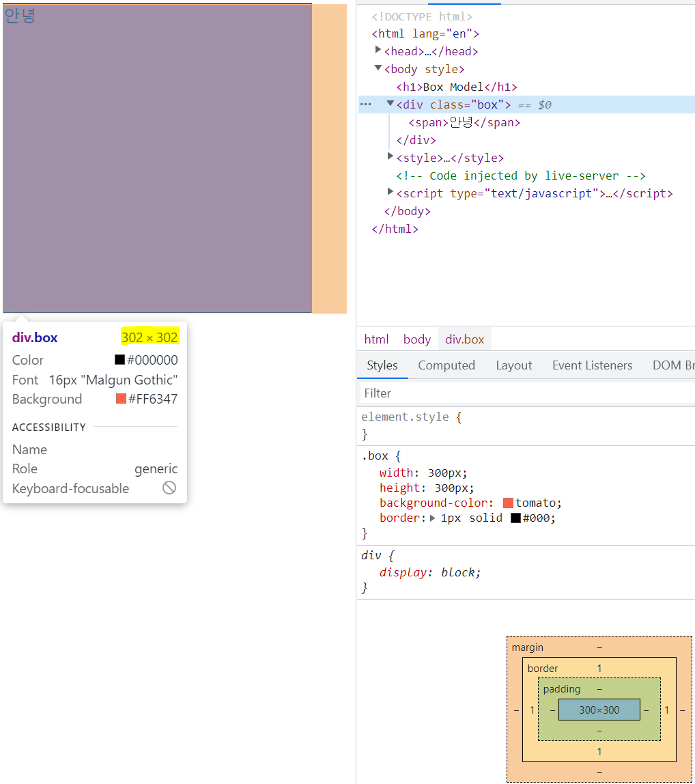The image size is (695, 784).
Task: Click the not keyboard-focusable icon
Action: click(x=169, y=488)
